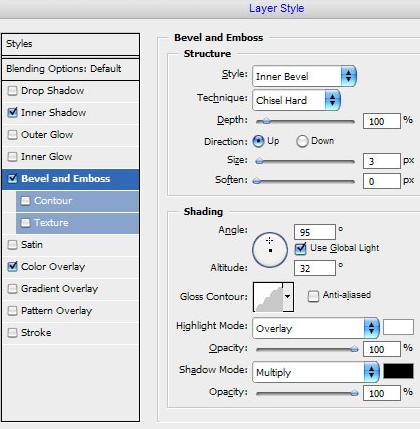Enable the Texture checkbox
Image resolution: width=420 pixels, height=429 pixels.
[x=25, y=223]
